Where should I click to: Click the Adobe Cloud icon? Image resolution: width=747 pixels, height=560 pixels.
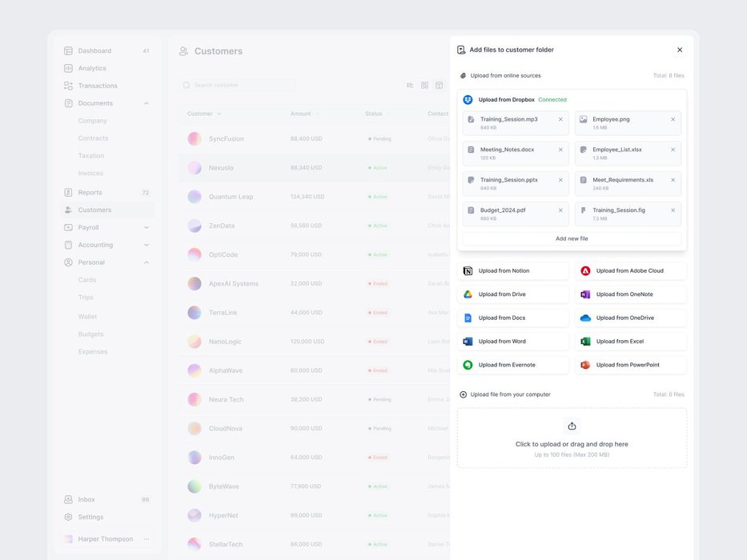tap(585, 271)
